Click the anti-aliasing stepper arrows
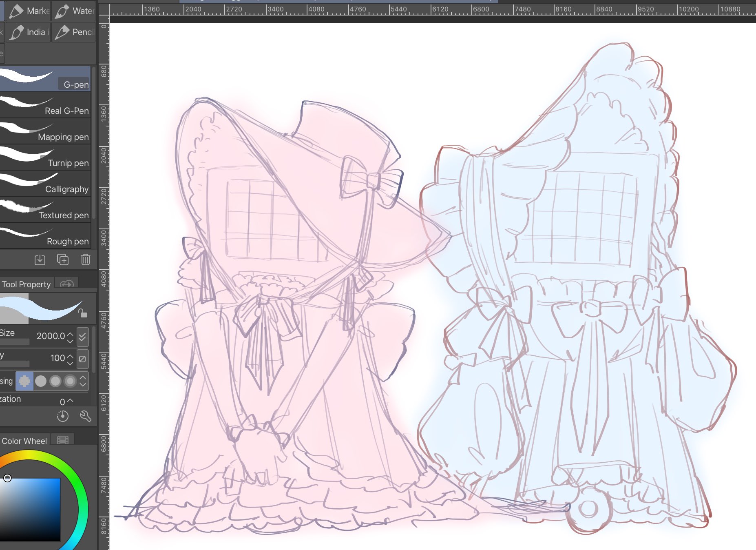Viewport: 756px width, 550px height. coord(83,381)
